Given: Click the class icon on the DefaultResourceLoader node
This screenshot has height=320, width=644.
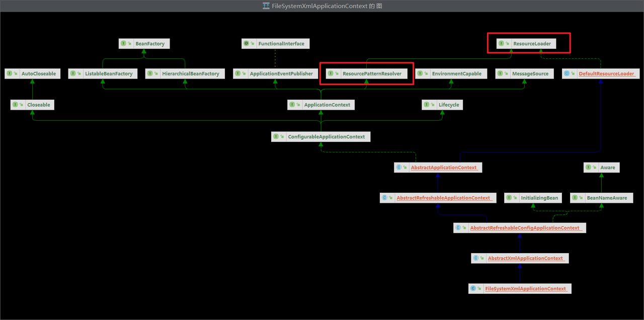Looking at the screenshot, I should tap(567, 73).
